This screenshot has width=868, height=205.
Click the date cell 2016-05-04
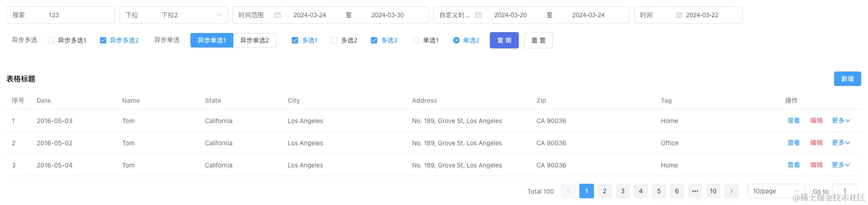click(x=55, y=165)
